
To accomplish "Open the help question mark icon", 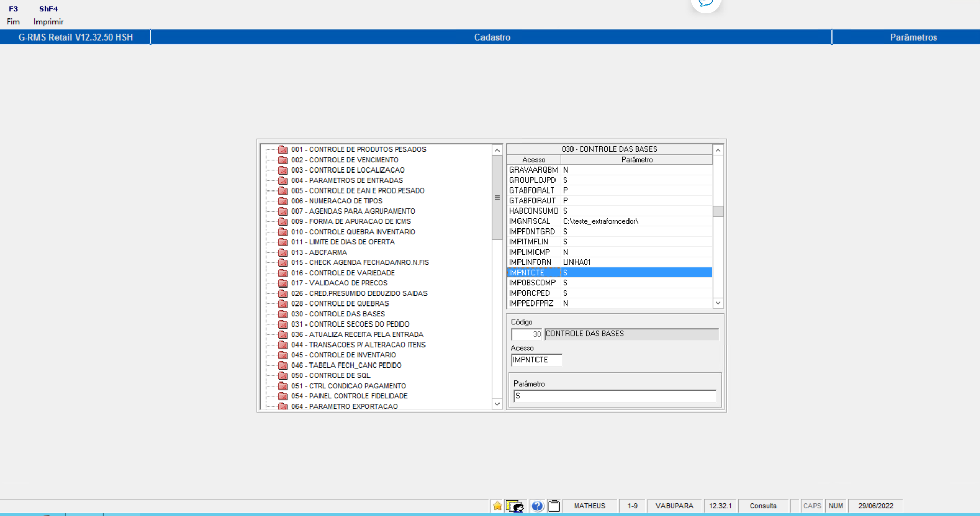I will (538, 506).
